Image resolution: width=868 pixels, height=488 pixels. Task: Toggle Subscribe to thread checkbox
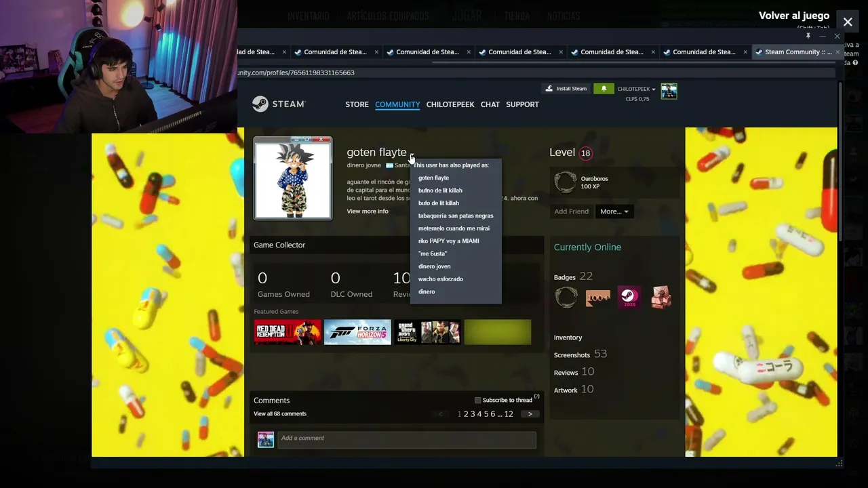coord(477,401)
